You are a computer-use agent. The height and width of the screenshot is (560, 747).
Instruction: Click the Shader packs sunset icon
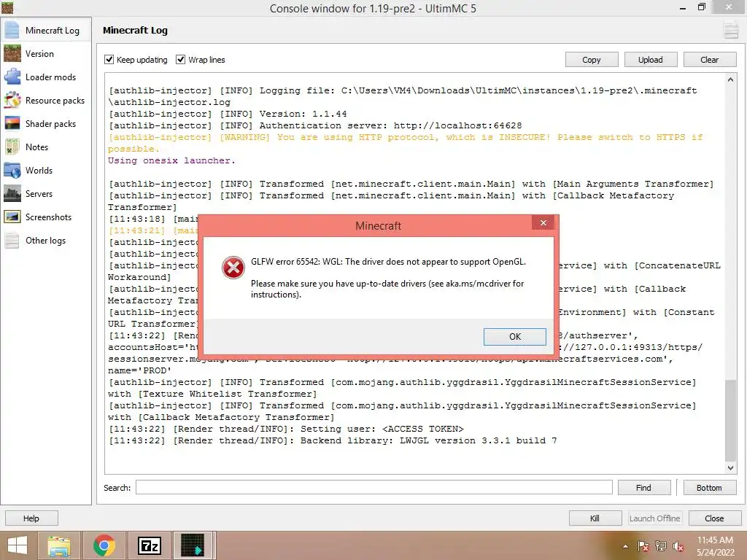coord(12,123)
